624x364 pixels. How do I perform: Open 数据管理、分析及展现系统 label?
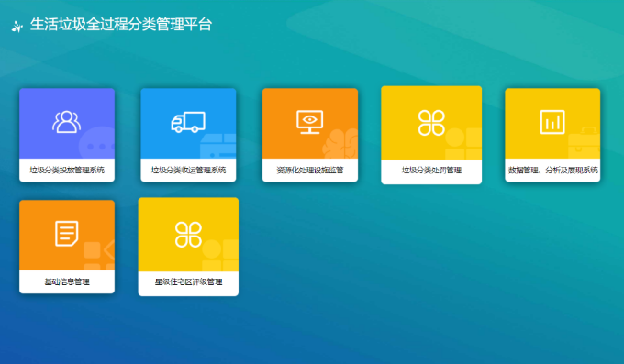tap(552, 170)
